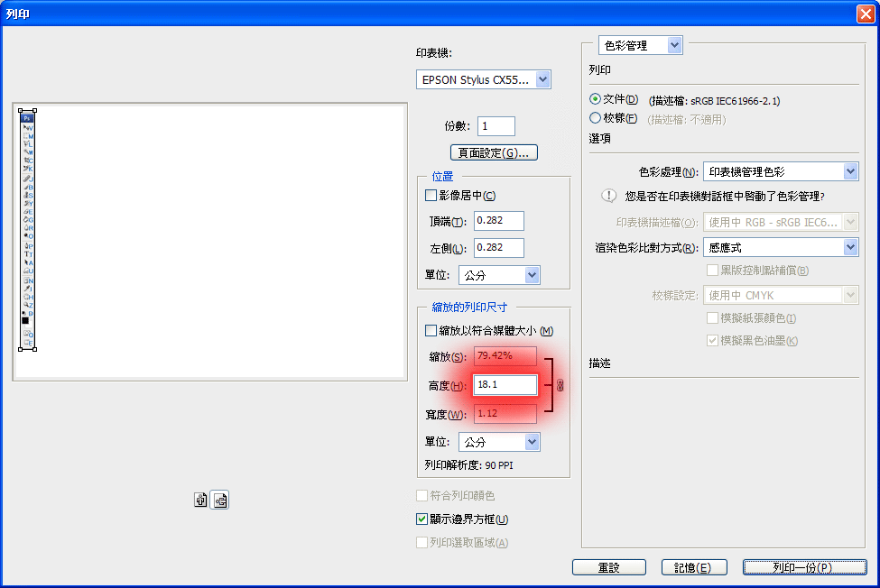The height and width of the screenshot is (588, 880).
Task: Click the 列印一份 button
Action: [x=805, y=567]
